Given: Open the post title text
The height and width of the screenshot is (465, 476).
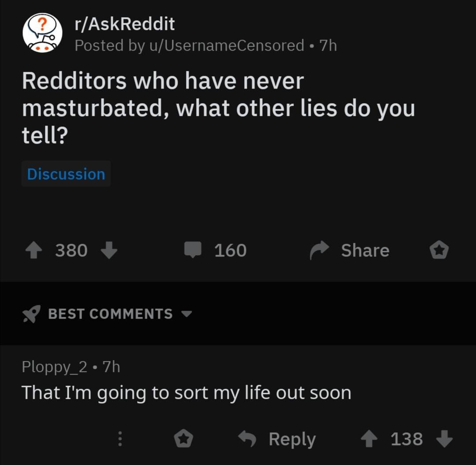Looking at the screenshot, I should tap(218, 108).
